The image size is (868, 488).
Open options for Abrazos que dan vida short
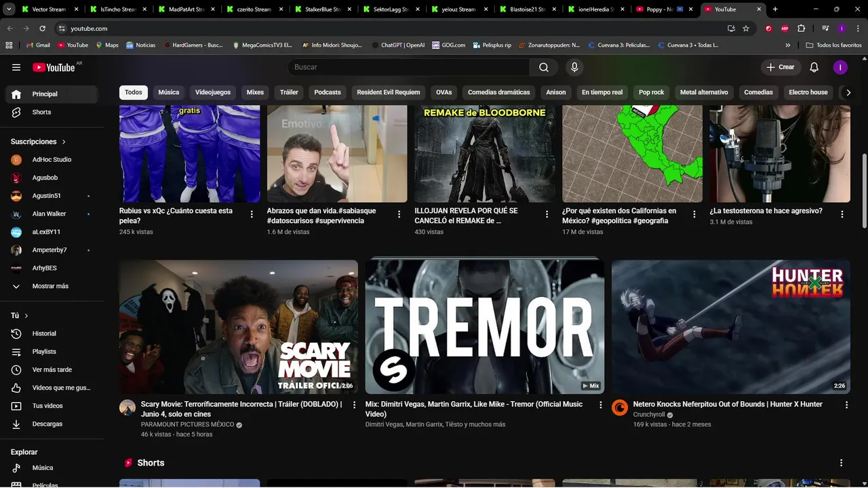tap(399, 214)
